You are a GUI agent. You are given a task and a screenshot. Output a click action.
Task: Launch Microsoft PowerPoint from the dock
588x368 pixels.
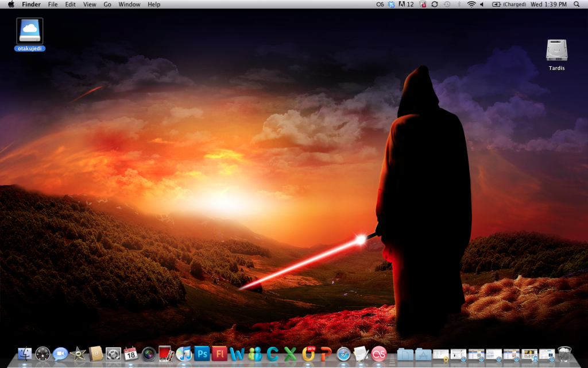click(326, 354)
